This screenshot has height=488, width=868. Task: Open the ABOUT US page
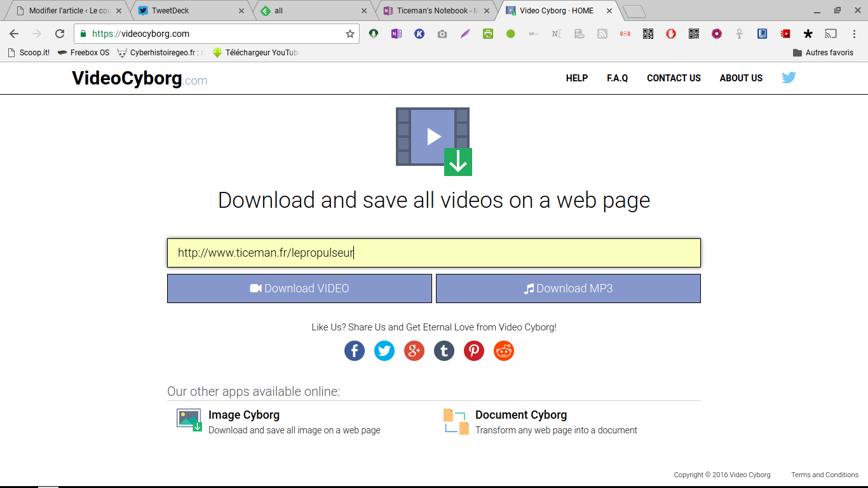(x=741, y=78)
